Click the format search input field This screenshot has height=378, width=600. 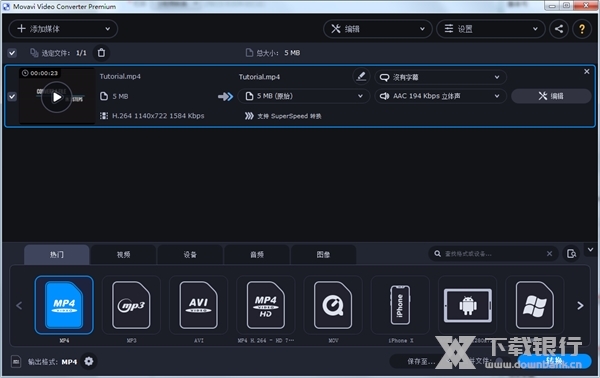[x=493, y=254]
